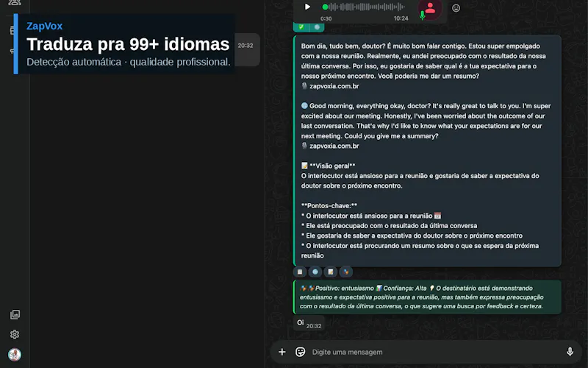This screenshot has width=588, height=368.
Task: Open communities icon at sidebar top
Action: (15, 2)
